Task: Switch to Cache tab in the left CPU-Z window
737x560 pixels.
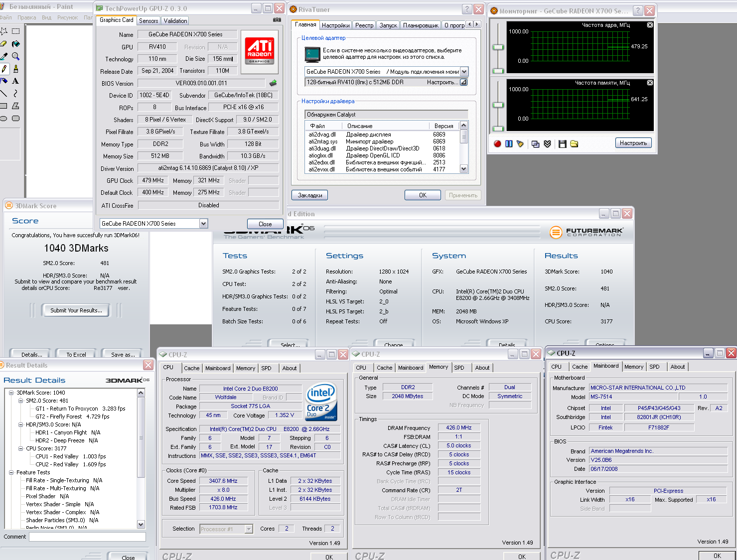Action: tap(191, 368)
